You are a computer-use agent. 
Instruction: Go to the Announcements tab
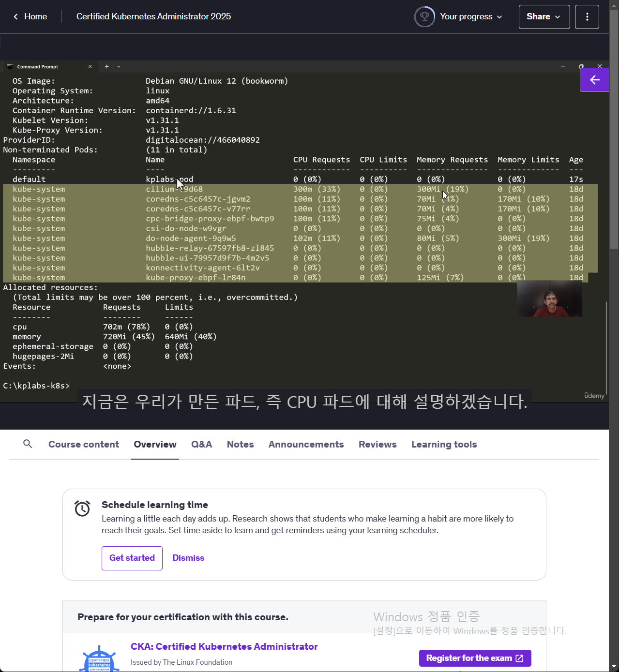pos(306,445)
